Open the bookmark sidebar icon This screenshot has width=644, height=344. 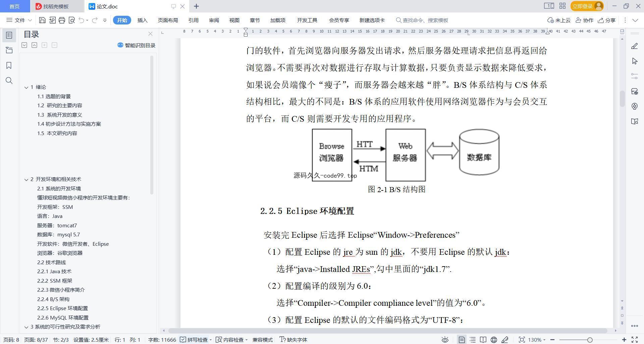[x=9, y=65]
